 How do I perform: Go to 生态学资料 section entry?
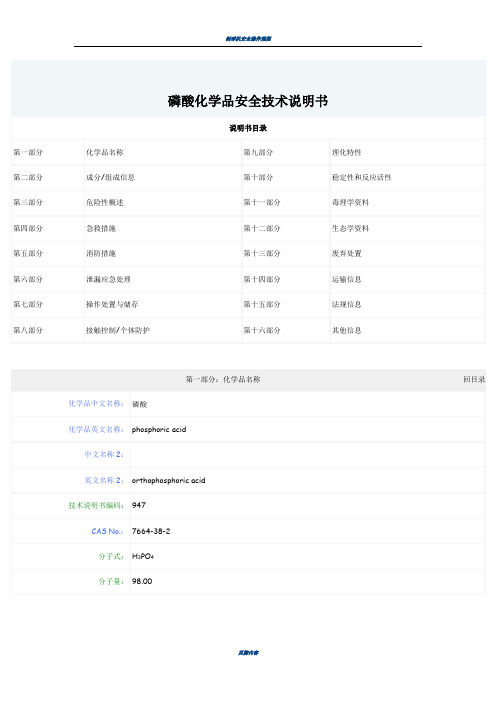tap(351, 229)
